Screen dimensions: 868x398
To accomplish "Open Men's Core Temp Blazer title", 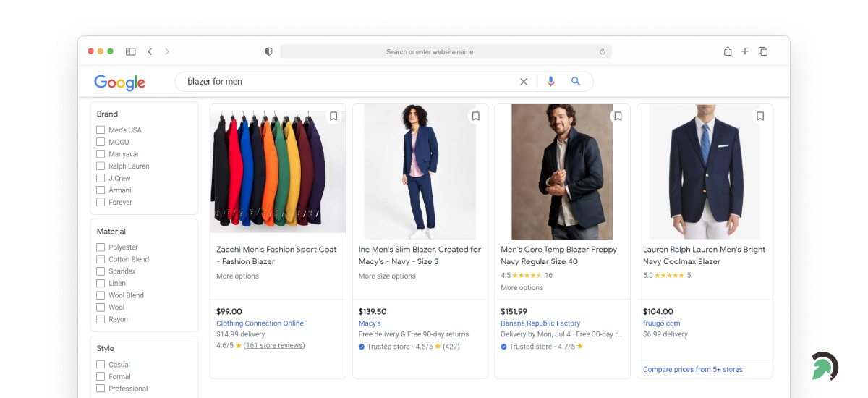I will point(559,255).
